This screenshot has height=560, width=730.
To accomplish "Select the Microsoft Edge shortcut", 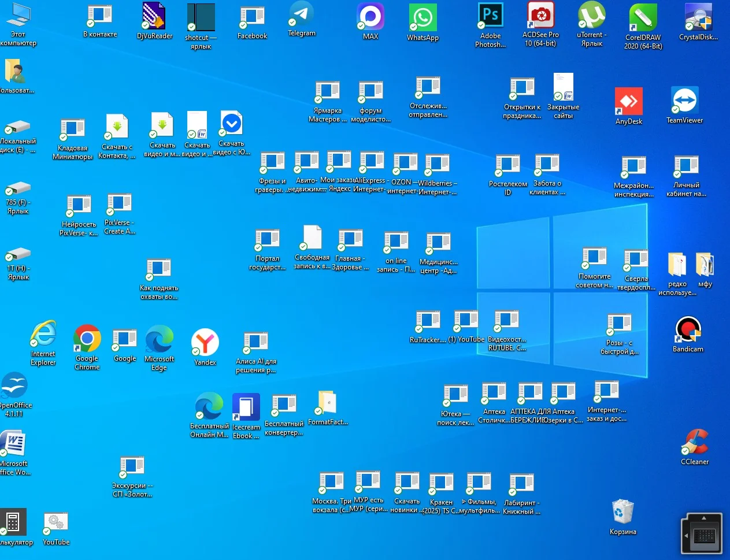I will (x=160, y=339).
